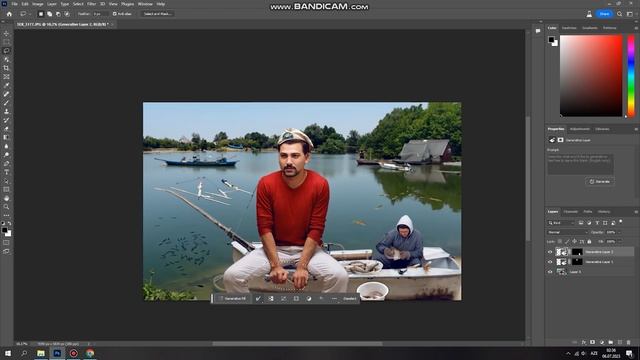Open the Lasso tool preset picker arrow
The width and height of the screenshot is (640, 360).
[x=30, y=14]
